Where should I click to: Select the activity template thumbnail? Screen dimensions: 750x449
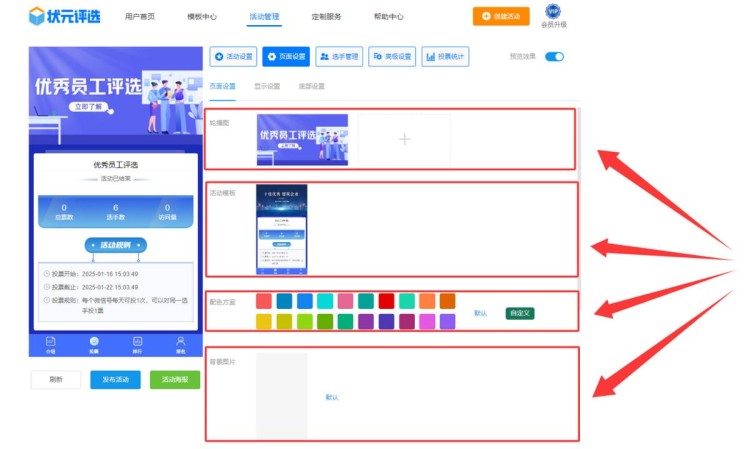click(281, 229)
